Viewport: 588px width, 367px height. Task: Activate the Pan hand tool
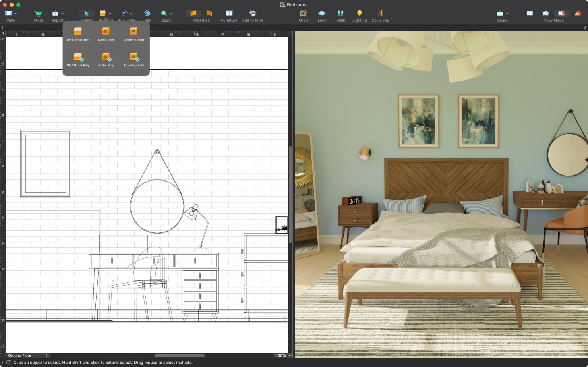pyautogui.click(x=148, y=14)
